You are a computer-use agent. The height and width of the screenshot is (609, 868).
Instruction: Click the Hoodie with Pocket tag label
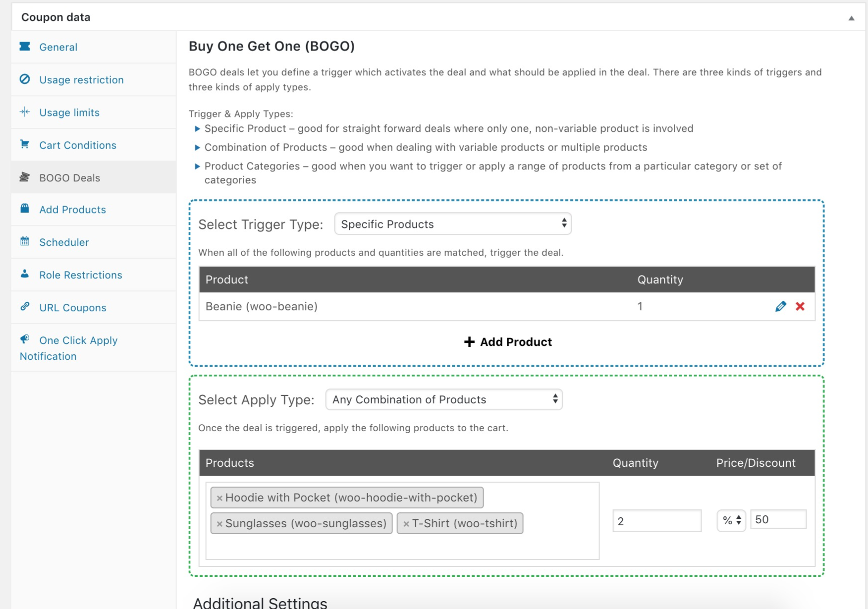pos(351,498)
